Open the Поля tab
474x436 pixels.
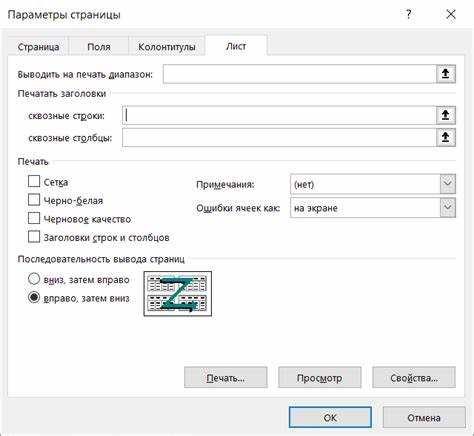click(x=99, y=47)
